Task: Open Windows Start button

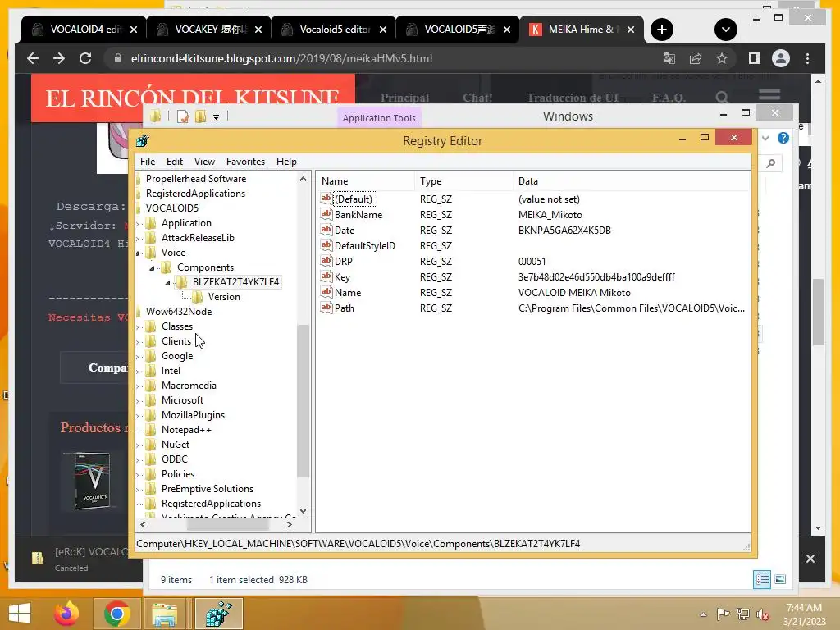Action: 20,614
